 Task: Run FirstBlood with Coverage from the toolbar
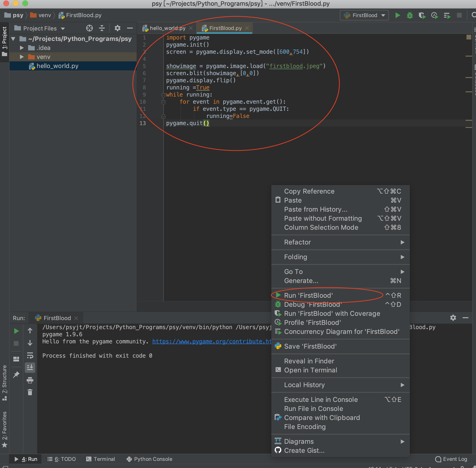(x=422, y=15)
